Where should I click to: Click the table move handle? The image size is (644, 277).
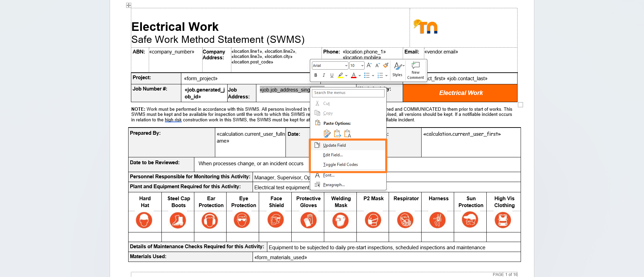129,5
